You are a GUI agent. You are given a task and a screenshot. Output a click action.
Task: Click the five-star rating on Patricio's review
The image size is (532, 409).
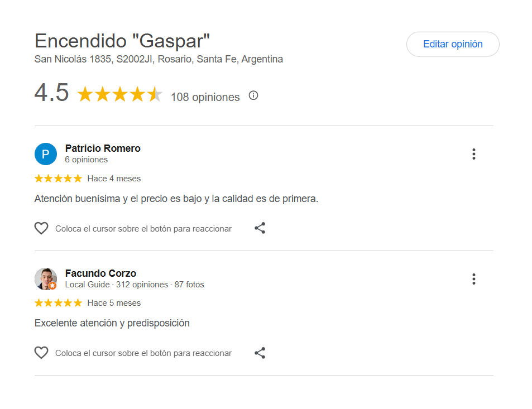[x=58, y=179]
